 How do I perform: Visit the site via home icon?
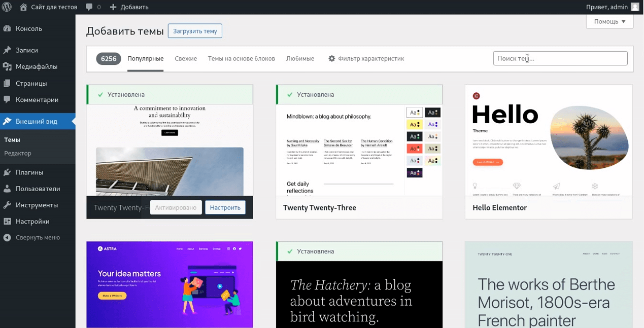pos(23,7)
